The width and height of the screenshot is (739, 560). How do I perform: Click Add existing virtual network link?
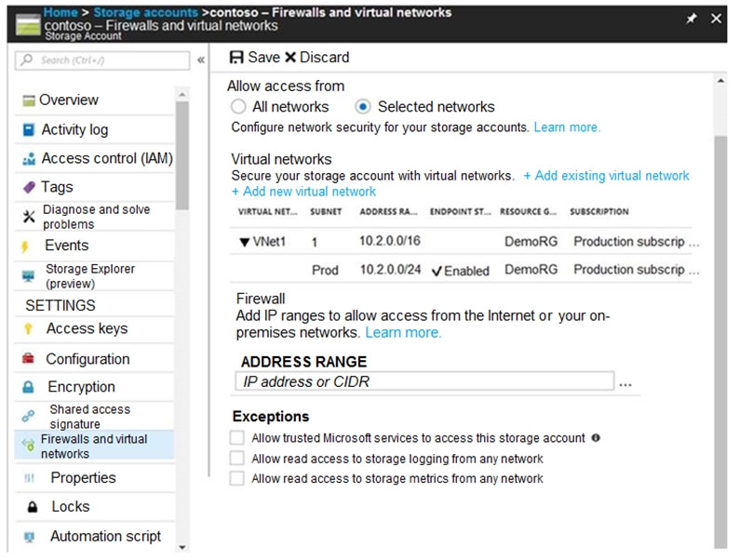pos(606,175)
